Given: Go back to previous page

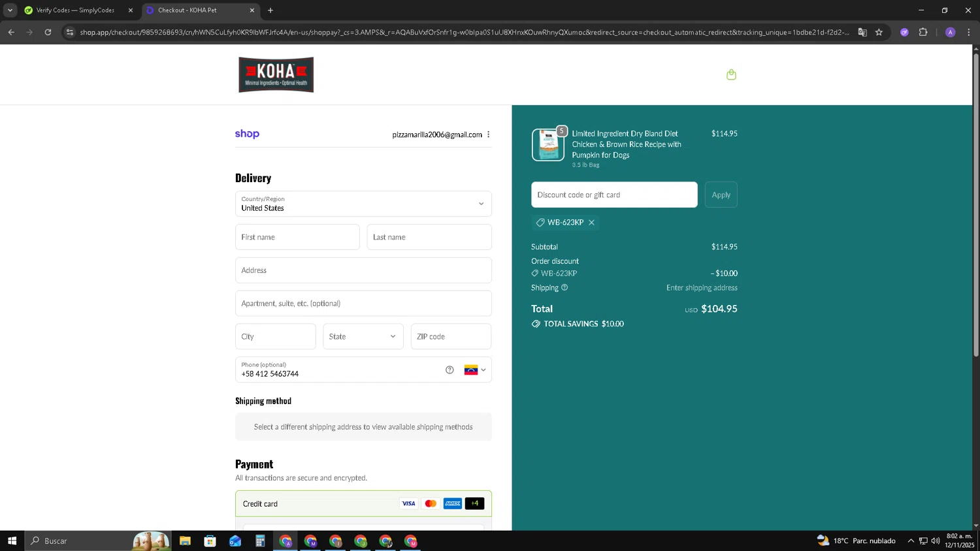Looking at the screenshot, I should pyautogui.click(x=11, y=32).
